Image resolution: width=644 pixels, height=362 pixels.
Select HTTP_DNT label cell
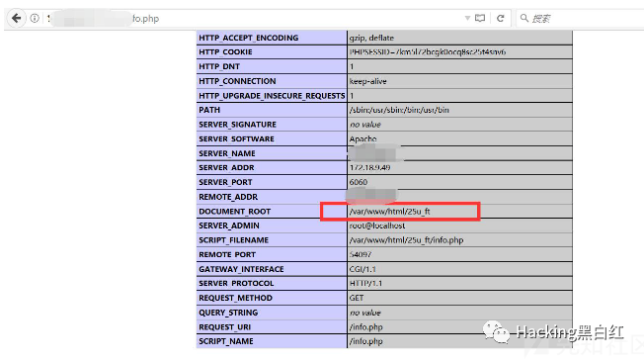point(272,66)
